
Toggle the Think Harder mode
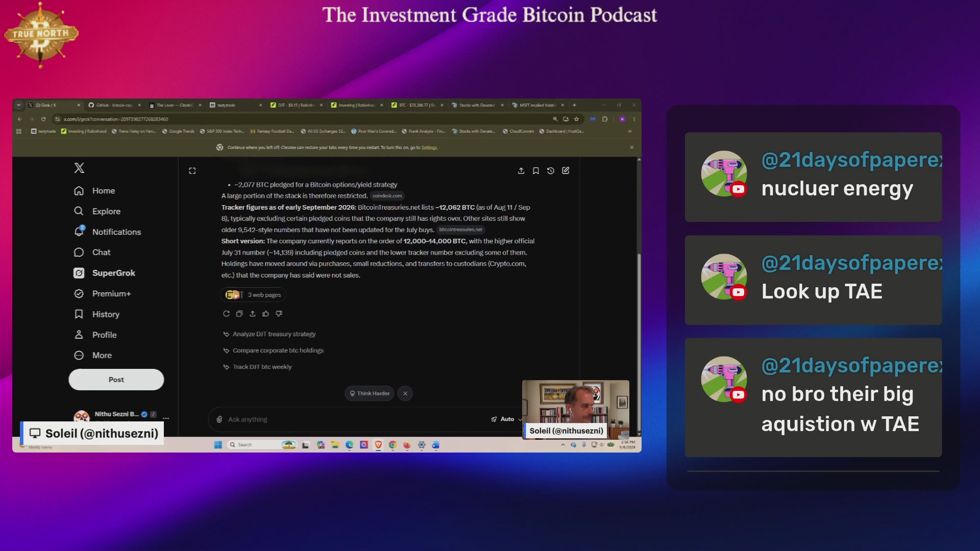pos(370,393)
